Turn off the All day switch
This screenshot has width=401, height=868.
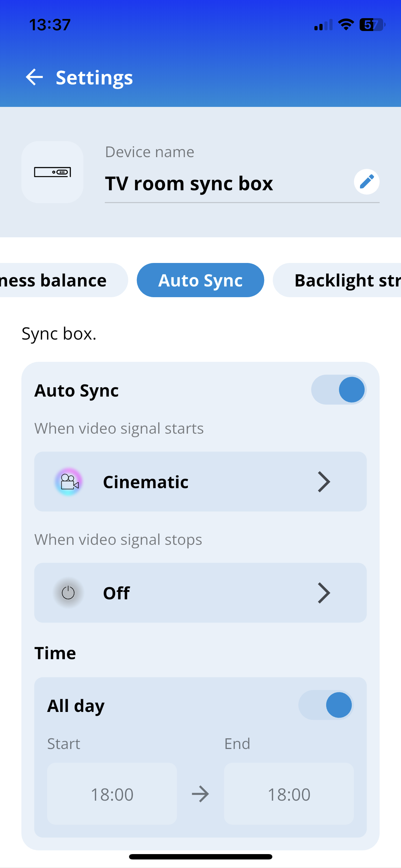[x=326, y=705]
